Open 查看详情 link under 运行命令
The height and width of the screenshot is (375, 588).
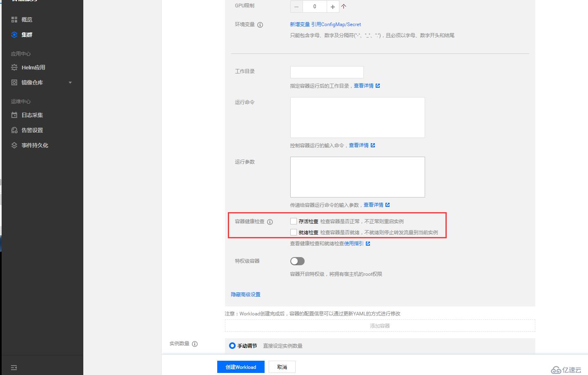click(x=359, y=145)
